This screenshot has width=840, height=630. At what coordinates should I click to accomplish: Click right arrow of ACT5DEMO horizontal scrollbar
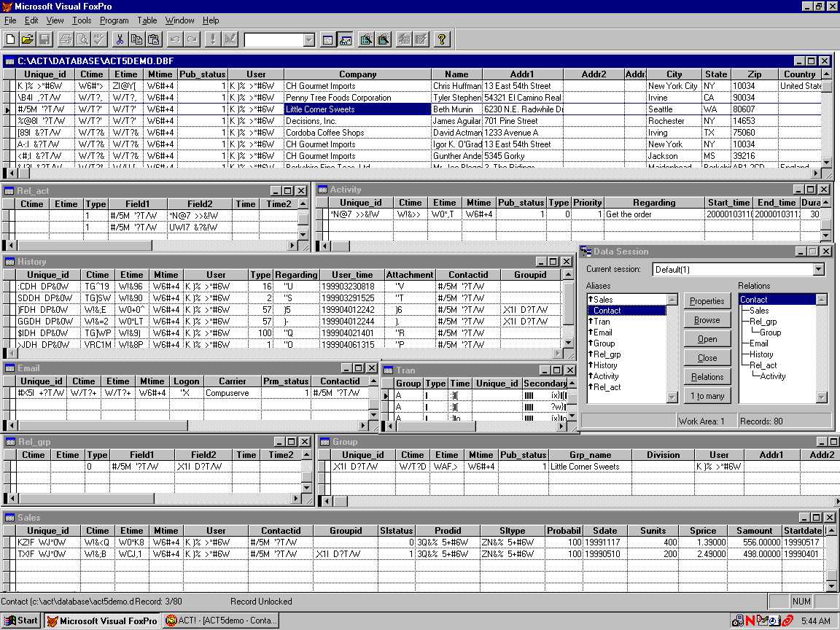[816, 173]
